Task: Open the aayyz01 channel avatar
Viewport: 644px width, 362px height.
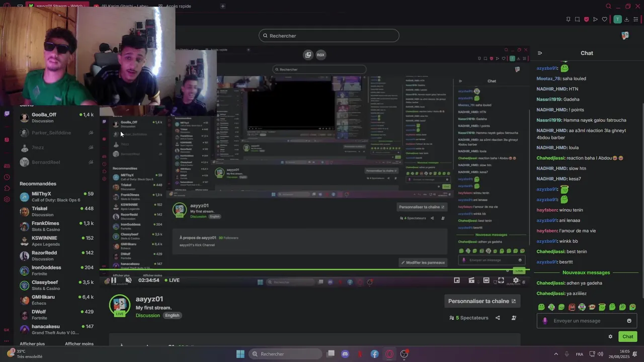Action: [x=120, y=306]
